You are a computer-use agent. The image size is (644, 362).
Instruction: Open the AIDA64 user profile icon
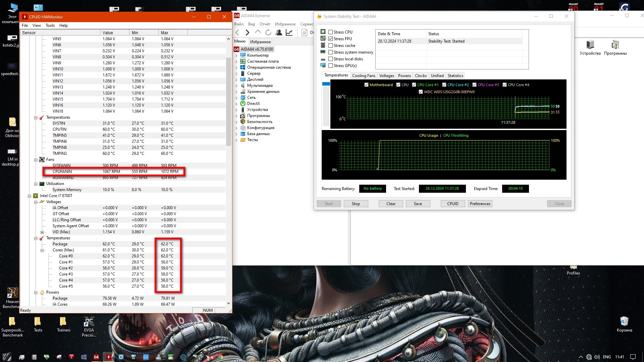279,33
